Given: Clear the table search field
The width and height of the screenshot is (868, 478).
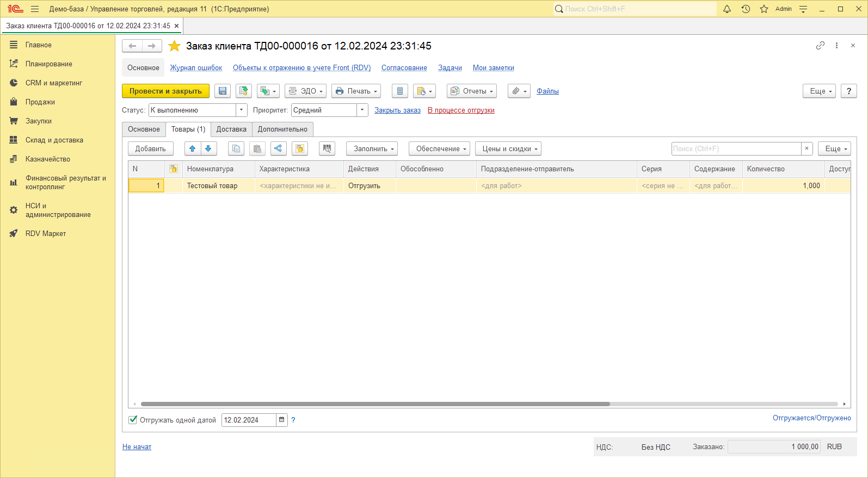Looking at the screenshot, I should (x=807, y=149).
